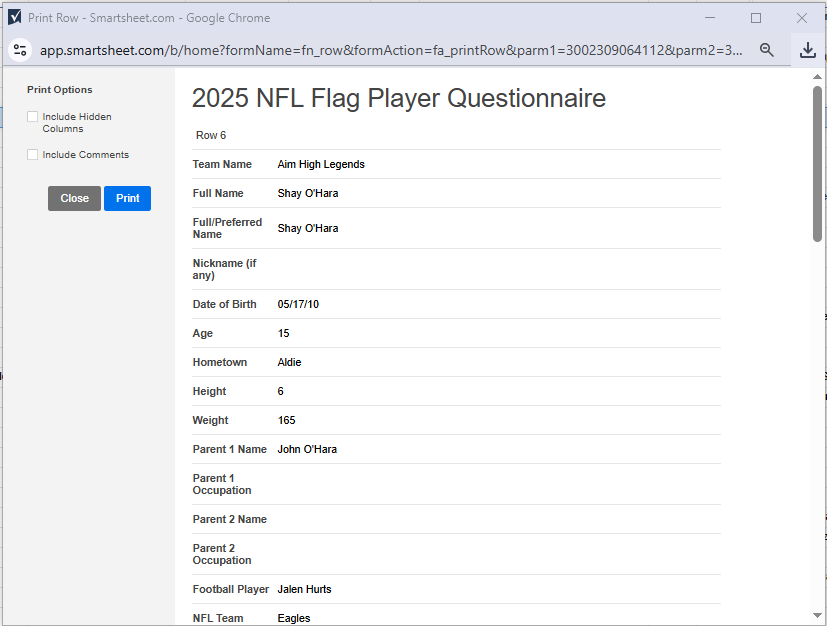Click the 'Parent 2 Occupation' field label
This screenshot has height=626, width=827.
click(x=222, y=554)
